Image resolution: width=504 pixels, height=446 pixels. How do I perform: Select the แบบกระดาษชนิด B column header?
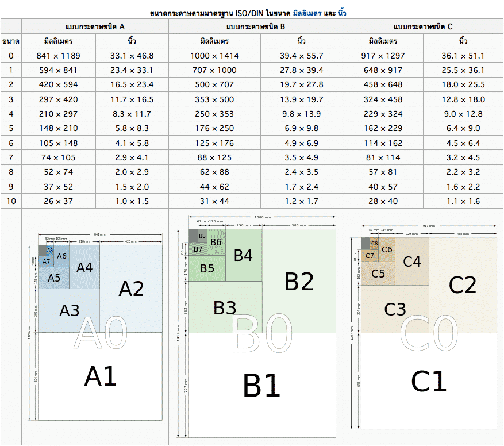pyautogui.click(x=260, y=26)
